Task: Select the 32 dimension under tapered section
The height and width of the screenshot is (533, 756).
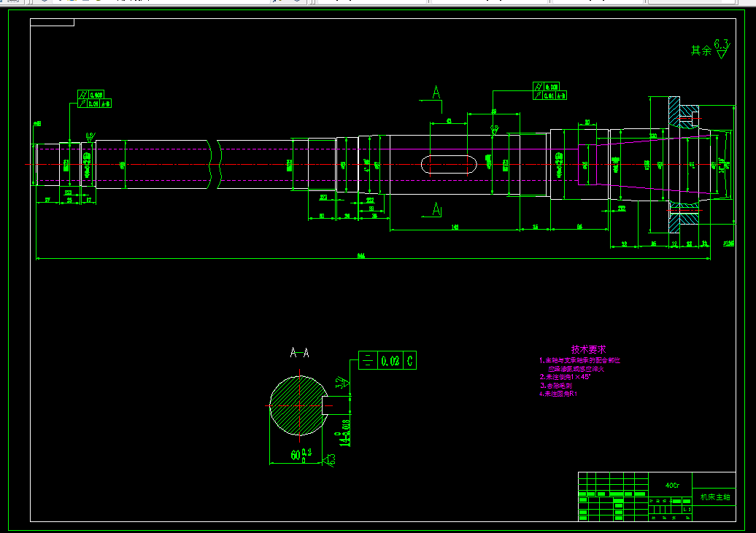Action: click(x=624, y=244)
